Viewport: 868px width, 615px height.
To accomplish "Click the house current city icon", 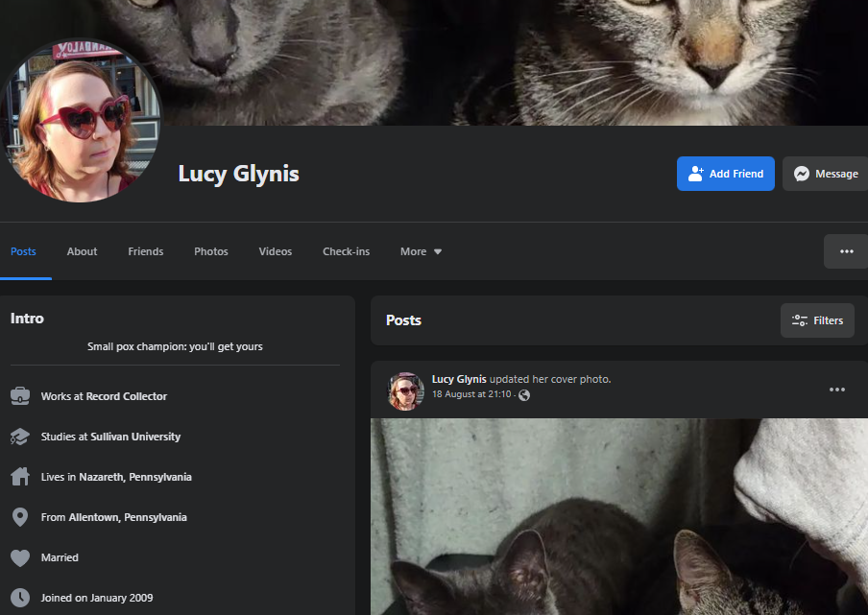I will 20,477.
